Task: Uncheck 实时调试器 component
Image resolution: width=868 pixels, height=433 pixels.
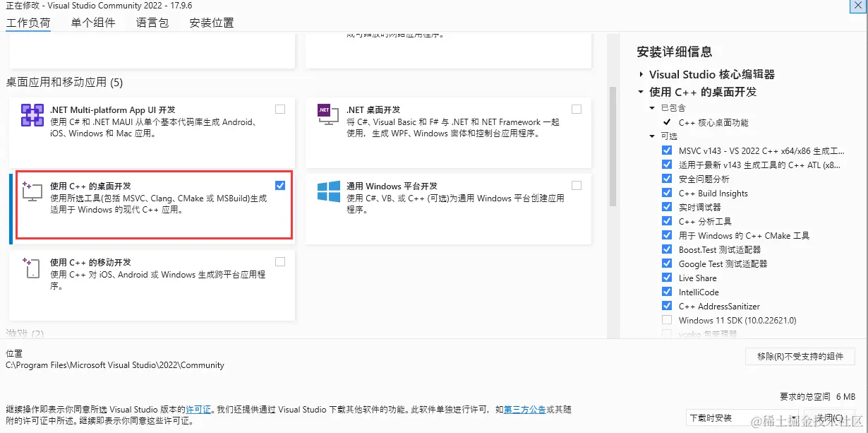Action: tap(667, 207)
